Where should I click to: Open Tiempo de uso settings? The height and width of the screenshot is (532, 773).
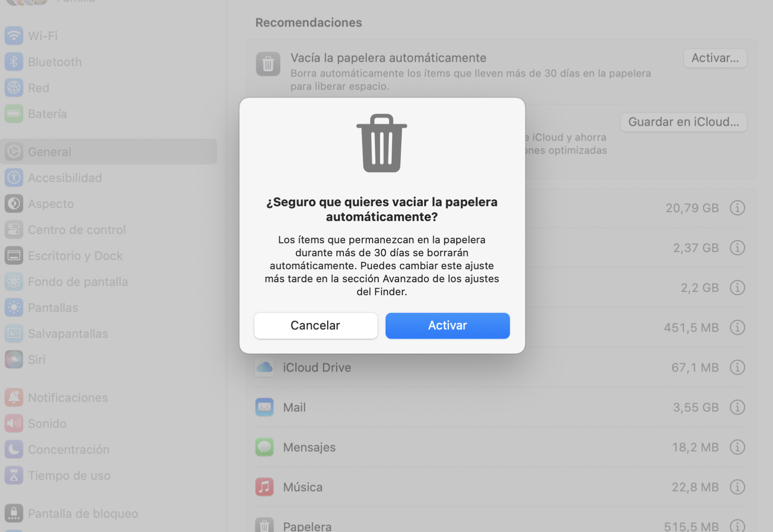pyautogui.click(x=69, y=475)
